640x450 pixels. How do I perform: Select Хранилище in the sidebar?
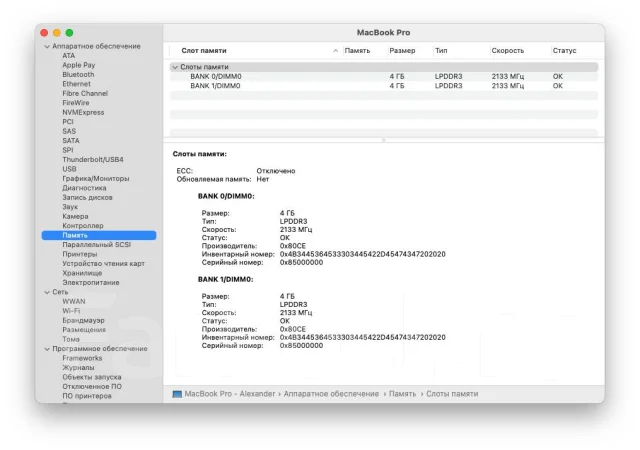point(82,273)
